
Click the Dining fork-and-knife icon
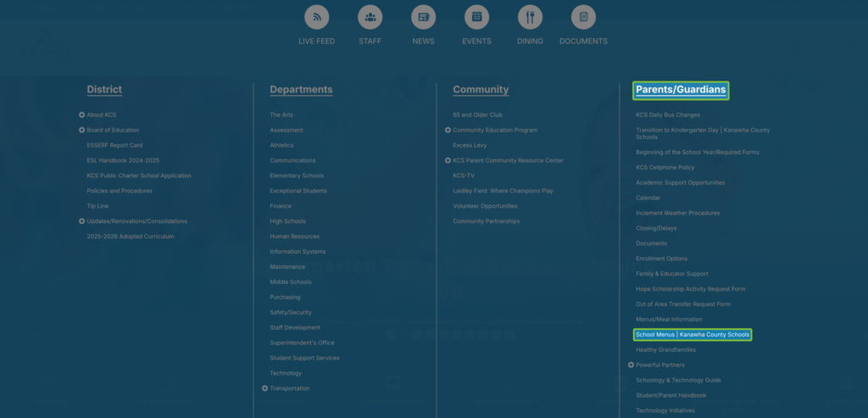[530, 17]
